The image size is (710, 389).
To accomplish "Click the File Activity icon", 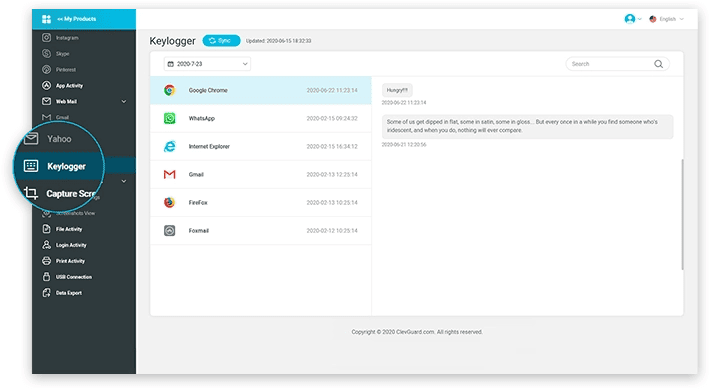I will click(x=46, y=229).
